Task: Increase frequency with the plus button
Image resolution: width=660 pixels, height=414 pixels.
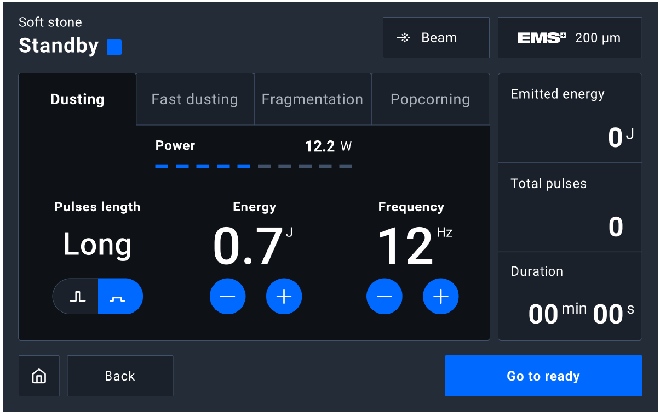Action: (x=440, y=296)
